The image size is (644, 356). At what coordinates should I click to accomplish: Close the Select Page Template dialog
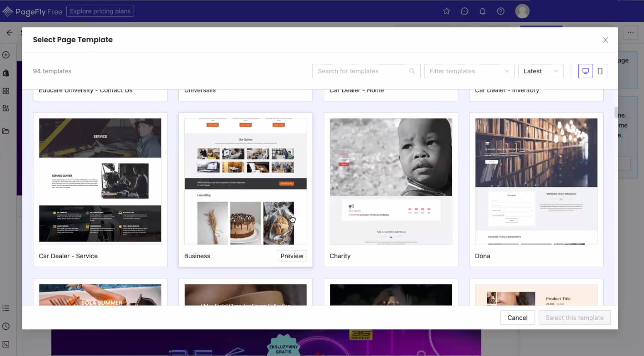605,40
